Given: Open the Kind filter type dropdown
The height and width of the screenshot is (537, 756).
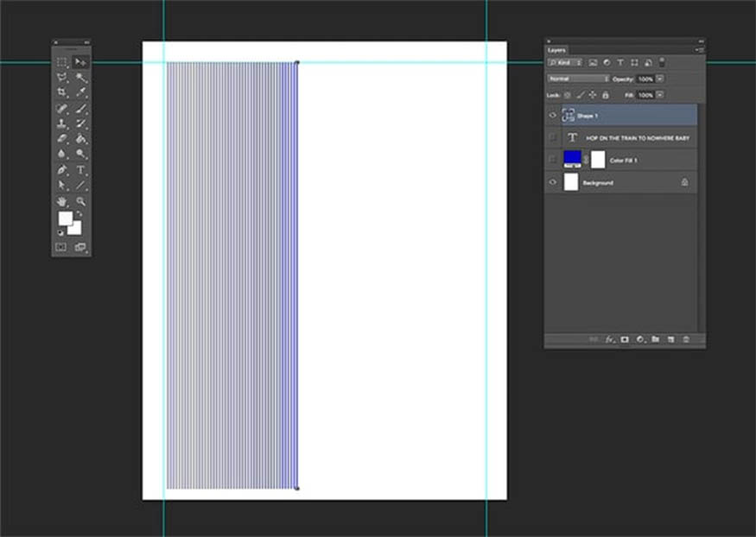Looking at the screenshot, I should tap(565, 63).
